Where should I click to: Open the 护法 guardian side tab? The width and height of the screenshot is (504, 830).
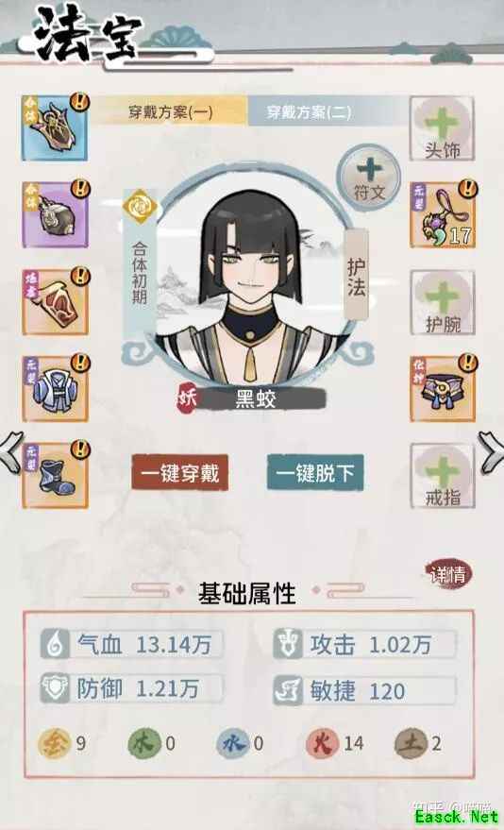(357, 275)
